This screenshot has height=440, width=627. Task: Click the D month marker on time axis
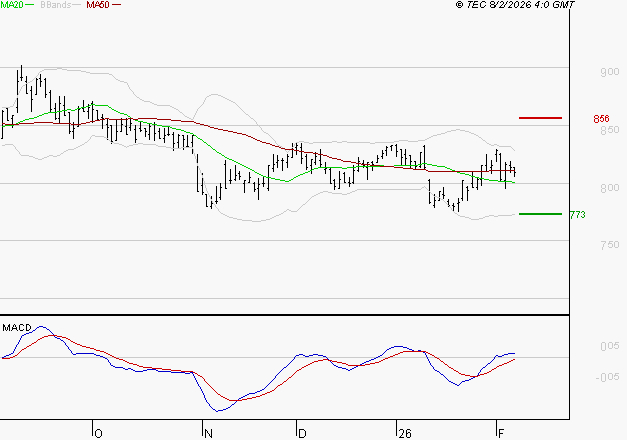tap(302, 434)
